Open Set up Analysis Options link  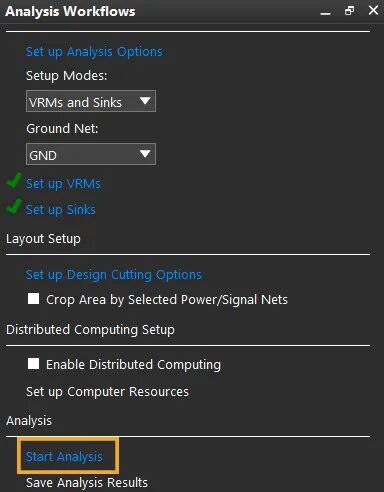pos(94,52)
